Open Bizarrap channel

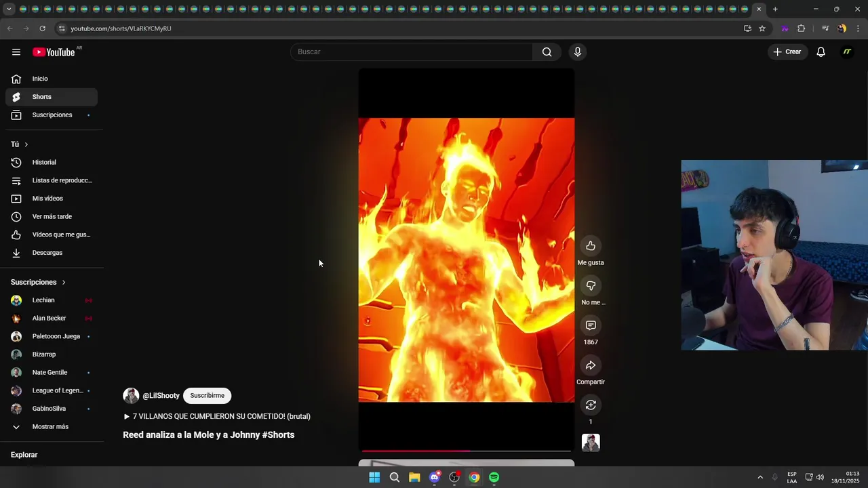pos(52,354)
